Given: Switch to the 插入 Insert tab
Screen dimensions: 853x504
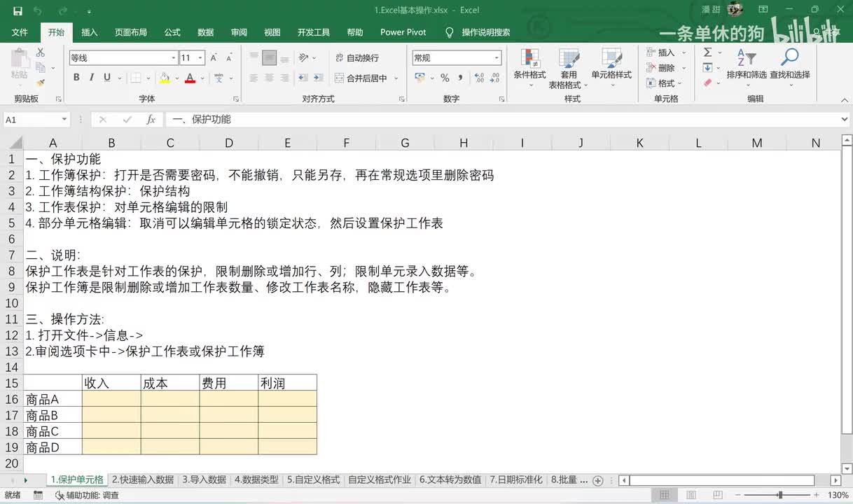Looking at the screenshot, I should pyautogui.click(x=90, y=32).
